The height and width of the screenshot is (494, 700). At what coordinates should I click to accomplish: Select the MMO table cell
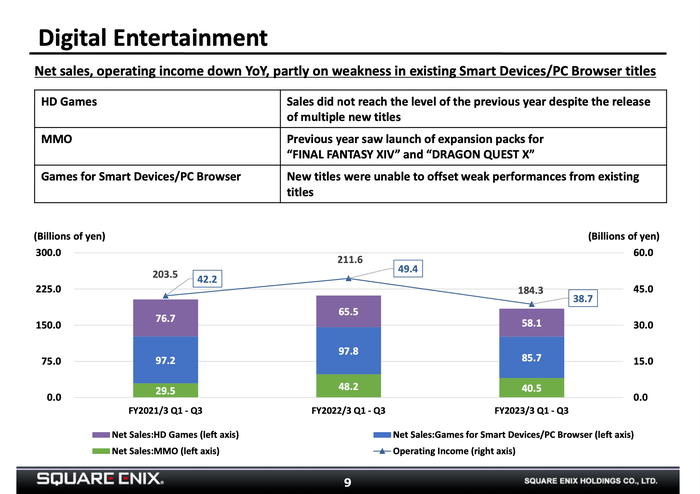[x=157, y=146]
